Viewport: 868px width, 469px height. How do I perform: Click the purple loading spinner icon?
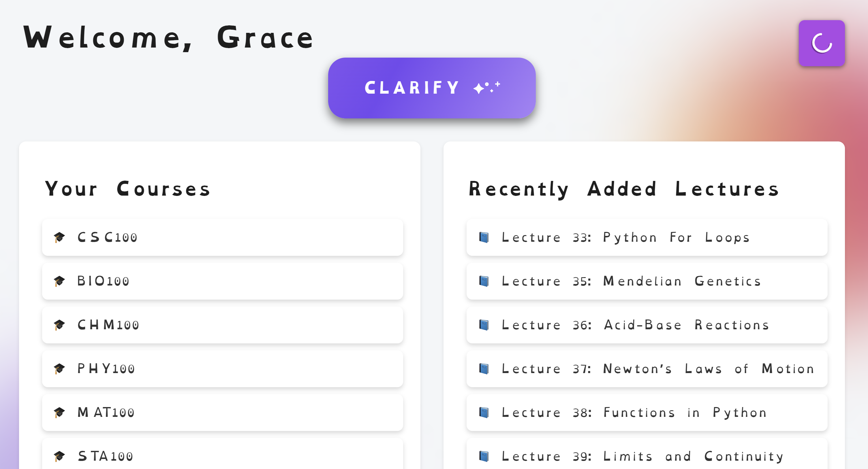822,43
